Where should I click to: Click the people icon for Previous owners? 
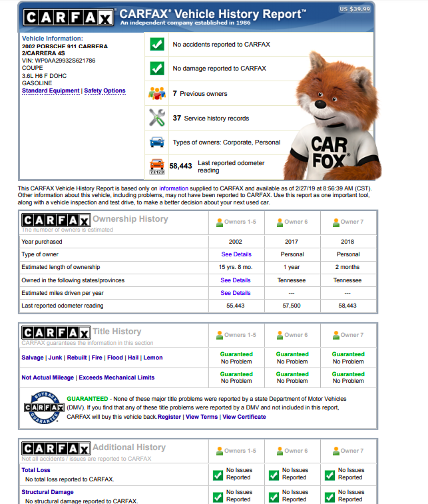[157, 93]
